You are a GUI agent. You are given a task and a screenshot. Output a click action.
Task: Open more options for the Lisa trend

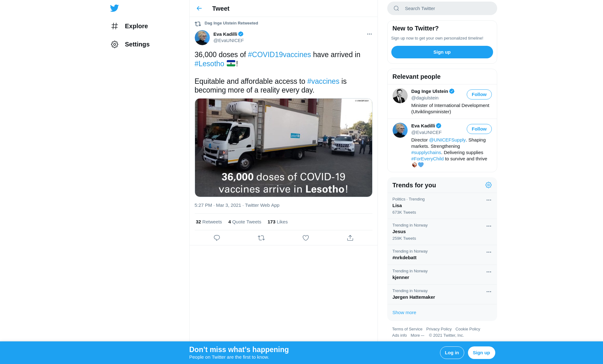[x=489, y=200]
